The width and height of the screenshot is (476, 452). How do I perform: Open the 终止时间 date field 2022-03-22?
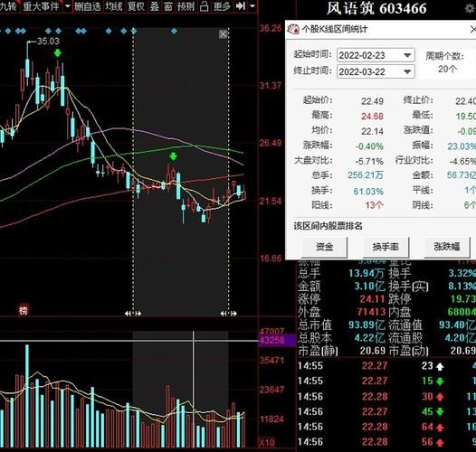(376, 72)
